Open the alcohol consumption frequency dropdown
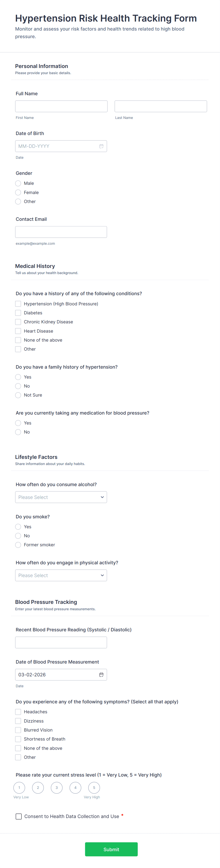The image size is (220, 868). (61, 497)
